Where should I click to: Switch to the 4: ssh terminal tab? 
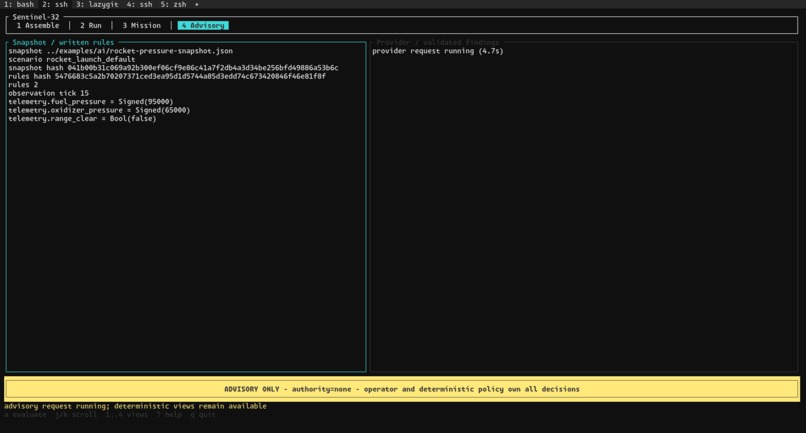click(x=139, y=4)
